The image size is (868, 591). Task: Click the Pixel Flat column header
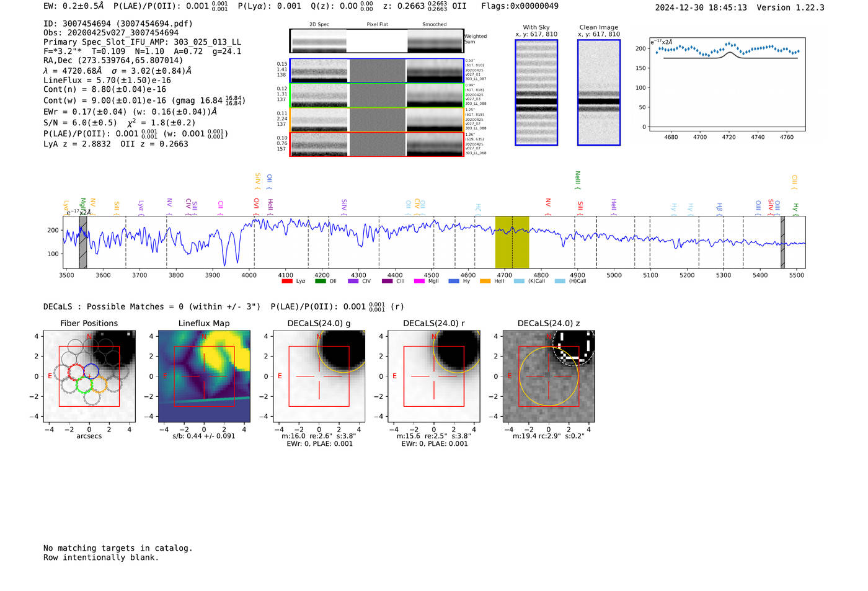click(377, 25)
